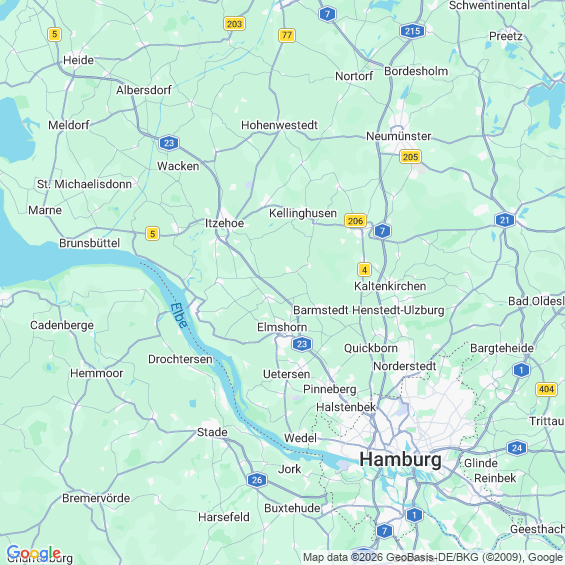Click the yellow 206 road shield
565x565 pixels.
click(355, 221)
